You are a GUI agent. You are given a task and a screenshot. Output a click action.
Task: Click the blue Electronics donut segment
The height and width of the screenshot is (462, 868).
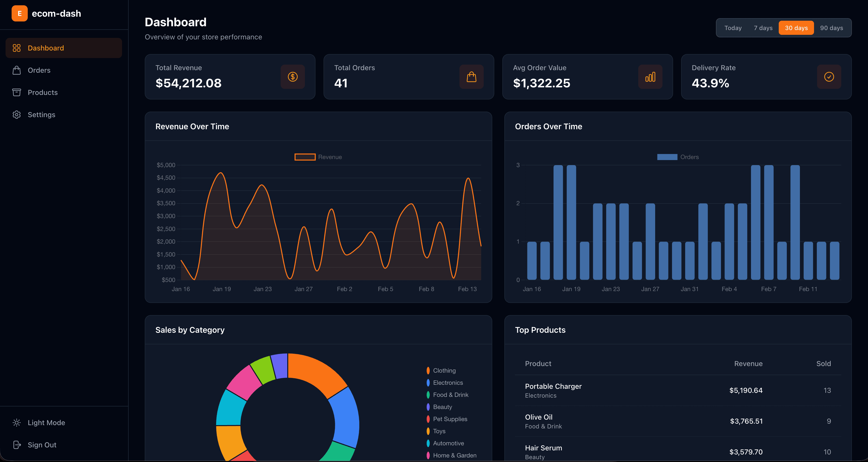coord(346,417)
